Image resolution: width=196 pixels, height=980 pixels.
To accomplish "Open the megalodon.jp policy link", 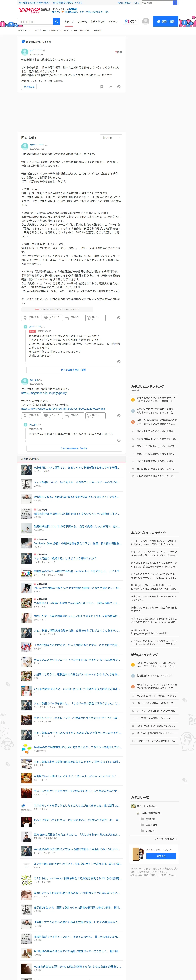I will point(44,393).
